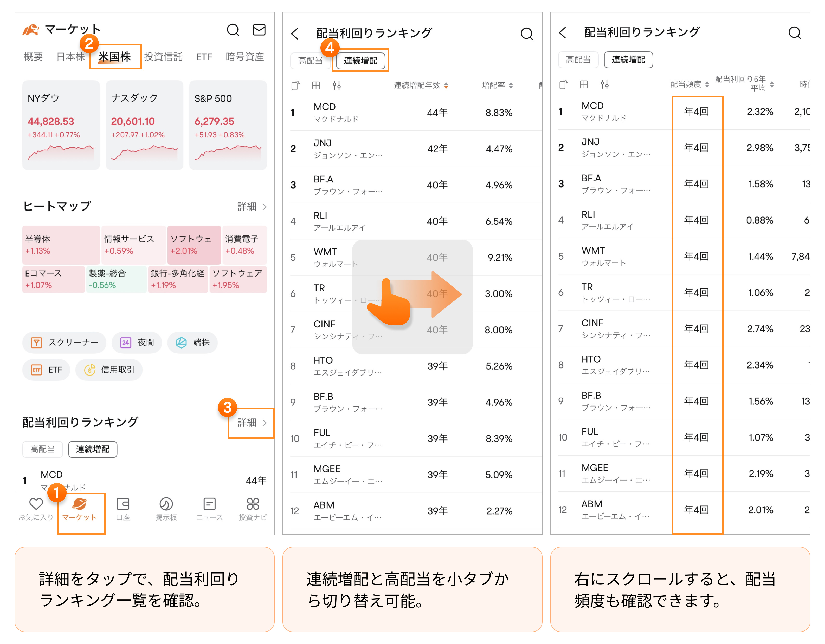Open filter sliders icon in right ranking toolbar
This screenshot has height=644, width=825.
point(605,84)
